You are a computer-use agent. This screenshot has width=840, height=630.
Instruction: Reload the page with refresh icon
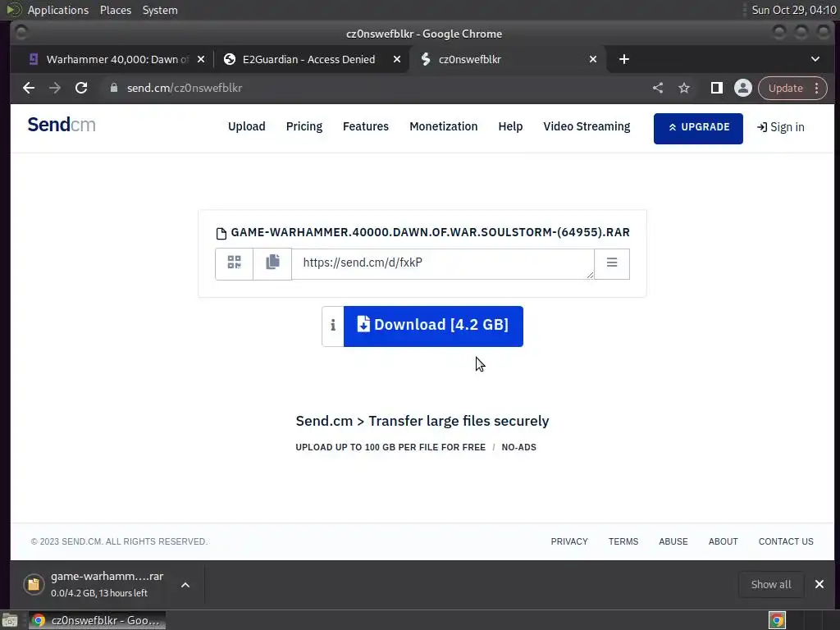click(x=81, y=88)
